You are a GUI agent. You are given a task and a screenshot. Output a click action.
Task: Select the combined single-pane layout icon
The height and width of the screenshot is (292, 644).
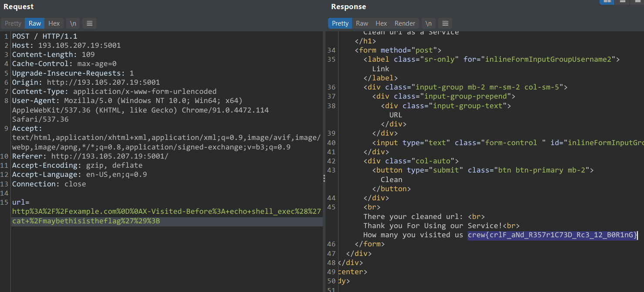[x=637, y=2]
